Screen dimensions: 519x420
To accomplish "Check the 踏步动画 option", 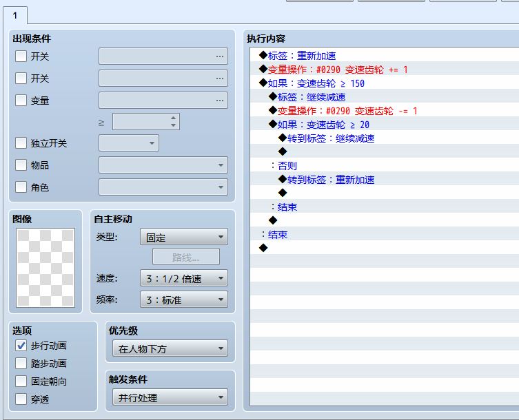I will point(21,363).
